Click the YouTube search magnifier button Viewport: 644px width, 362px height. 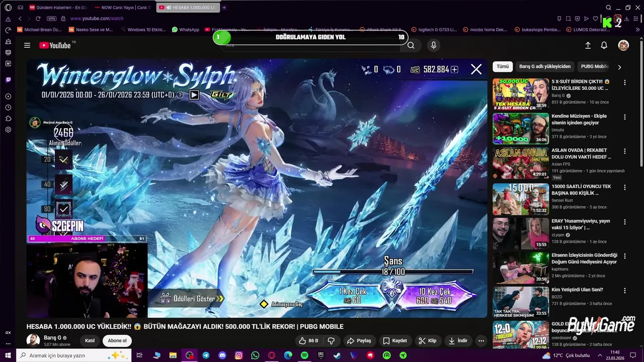(x=411, y=45)
